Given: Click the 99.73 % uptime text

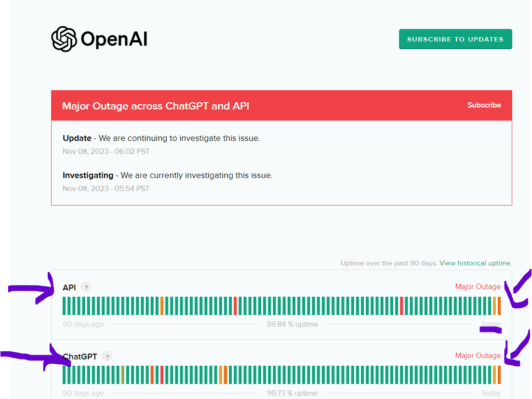Looking at the screenshot, I should [292, 393].
